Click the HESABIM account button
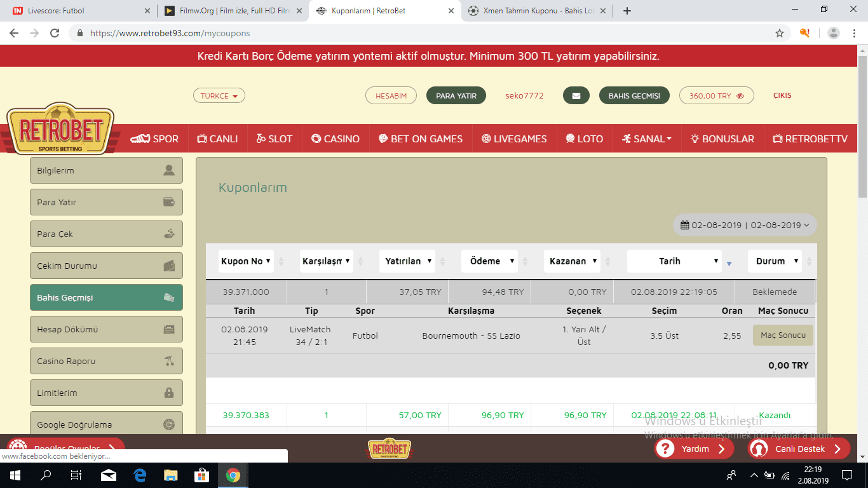This screenshot has height=488, width=868. [391, 96]
